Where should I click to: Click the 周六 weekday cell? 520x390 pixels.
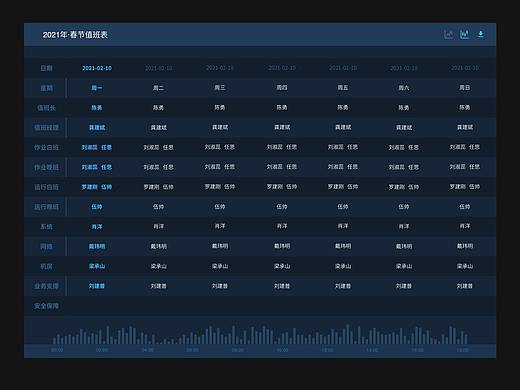point(404,88)
